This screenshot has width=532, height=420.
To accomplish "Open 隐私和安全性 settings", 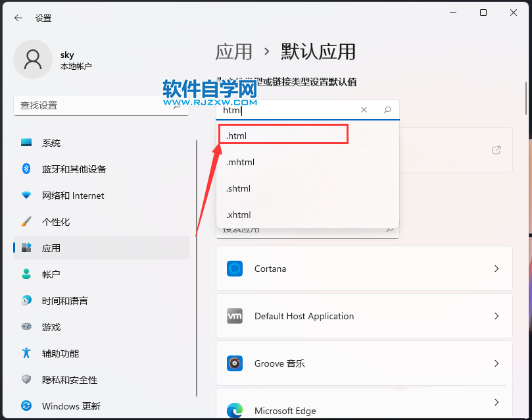I will click(x=101, y=380).
